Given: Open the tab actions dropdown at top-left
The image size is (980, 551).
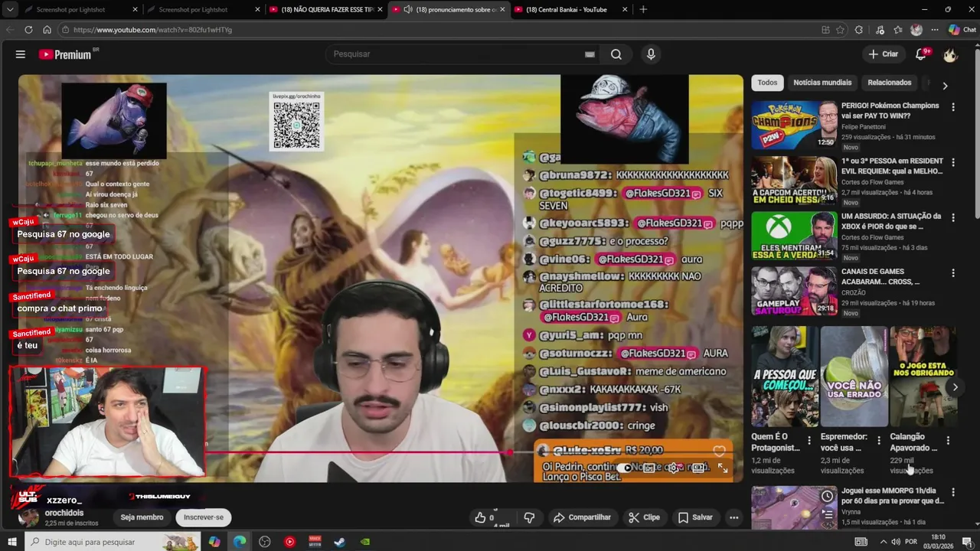Looking at the screenshot, I should pyautogui.click(x=10, y=9).
